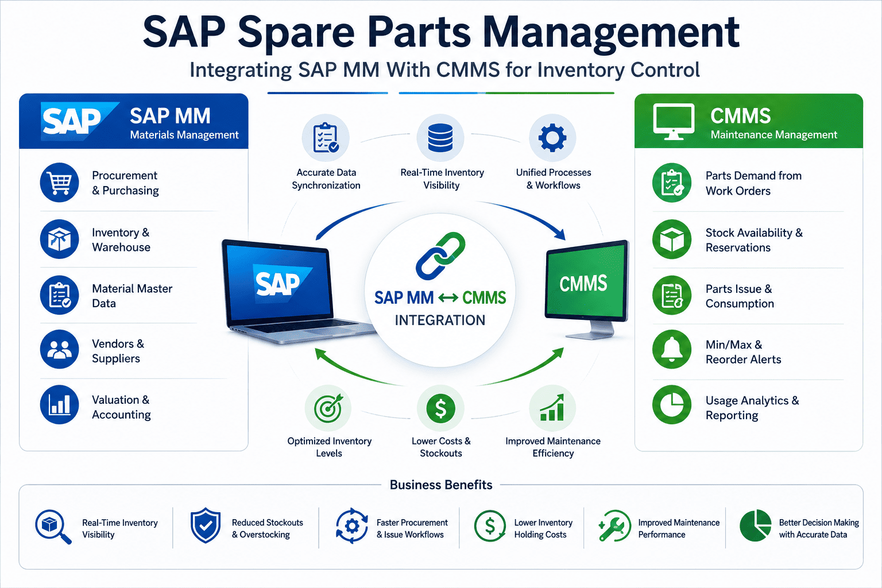Image resolution: width=882 pixels, height=588 pixels.
Task: Click the Stock Availability & Reservations label
Action: click(754, 240)
